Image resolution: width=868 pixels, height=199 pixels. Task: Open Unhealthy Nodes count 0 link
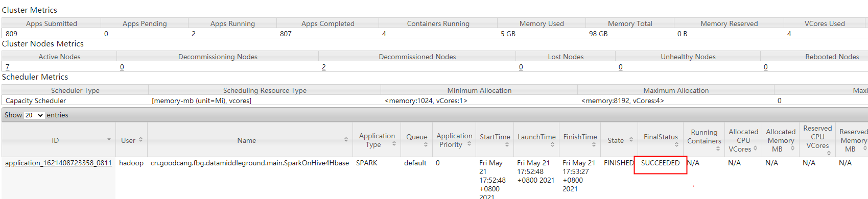(x=620, y=67)
